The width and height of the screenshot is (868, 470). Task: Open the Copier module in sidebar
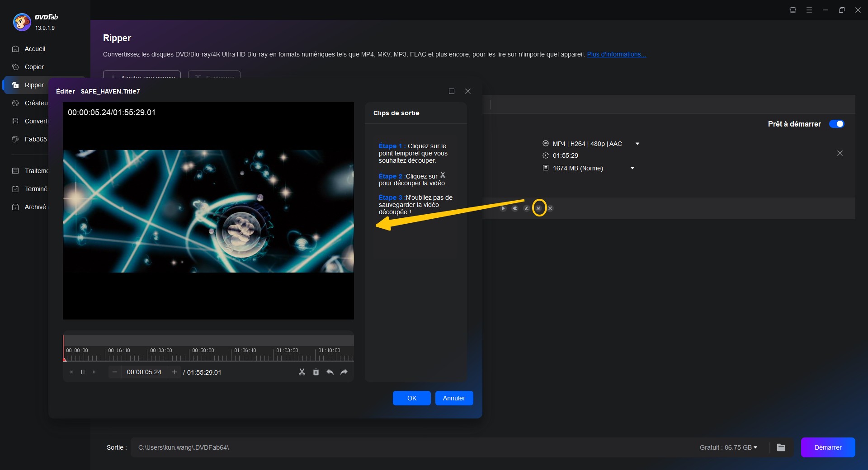click(34, 67)
